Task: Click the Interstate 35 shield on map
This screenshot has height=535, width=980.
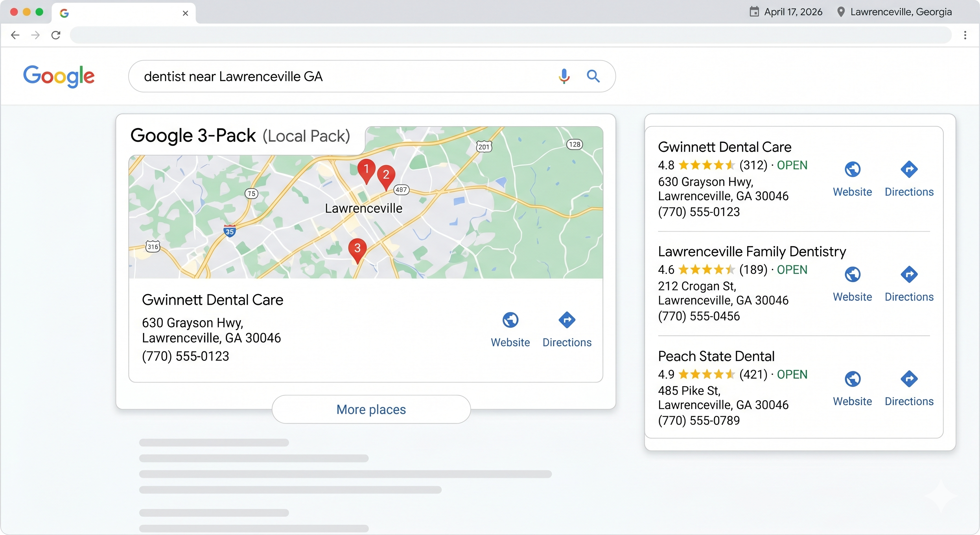Action: pyautogui.click(x=229, y=231)
